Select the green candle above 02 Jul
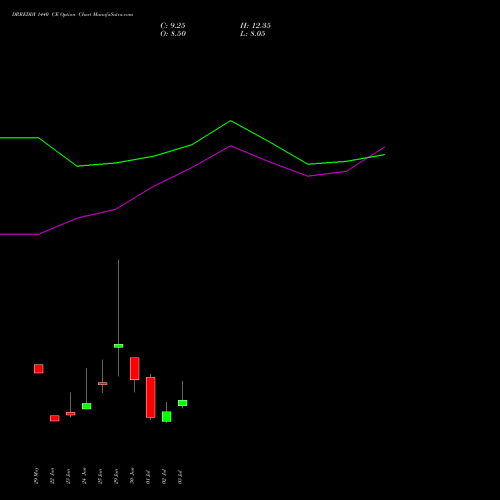The height and width of the screenshot is (500, 500). tap(167, 417)
